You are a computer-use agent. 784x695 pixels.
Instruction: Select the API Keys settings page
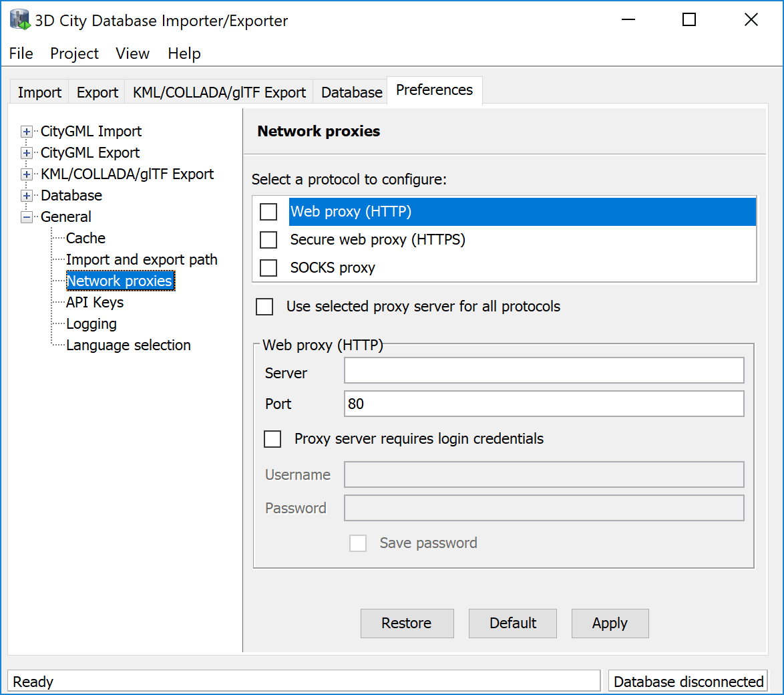click(x=94, y=302)
